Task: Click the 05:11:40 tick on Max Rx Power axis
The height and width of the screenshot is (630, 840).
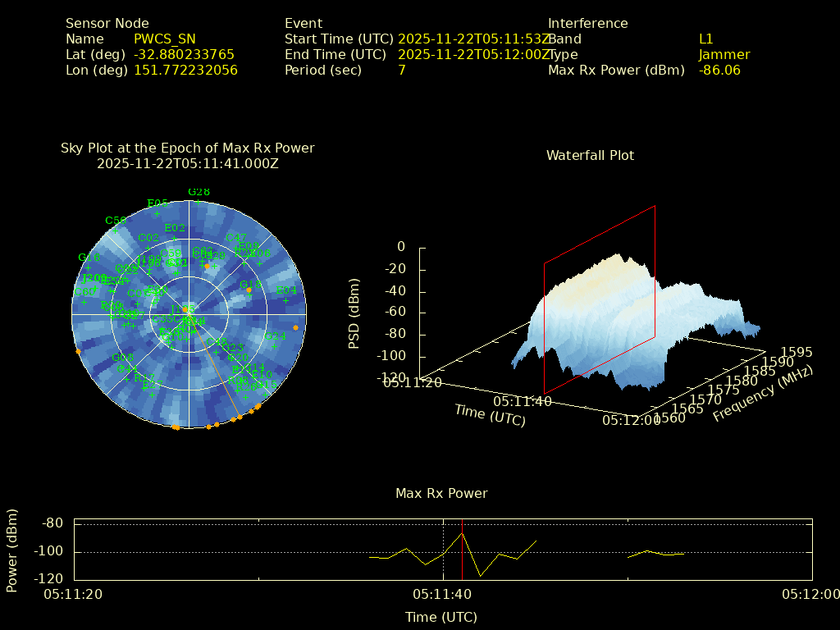Action: 443,594
